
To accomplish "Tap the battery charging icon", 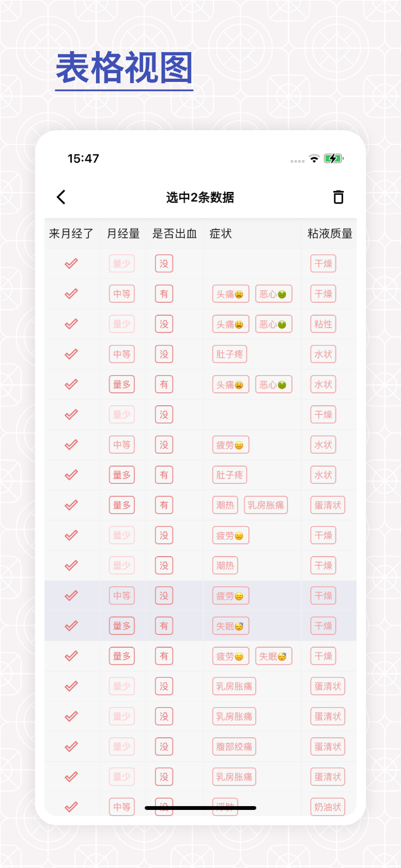I will (x=333, y=158).
